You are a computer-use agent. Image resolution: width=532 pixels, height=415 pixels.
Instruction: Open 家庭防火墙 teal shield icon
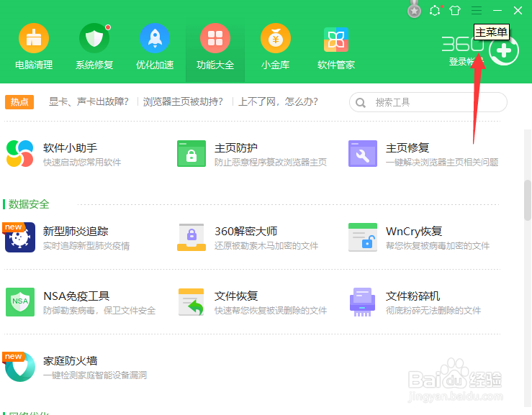[x=19, y=367]
